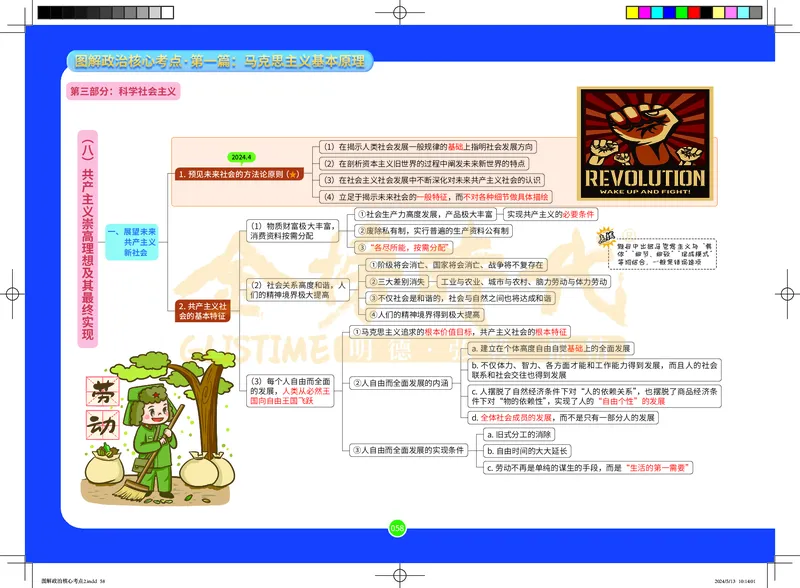
Task: Collapse node 2. 共产主义社会的基本特征
Action: (x=203, y=309)
